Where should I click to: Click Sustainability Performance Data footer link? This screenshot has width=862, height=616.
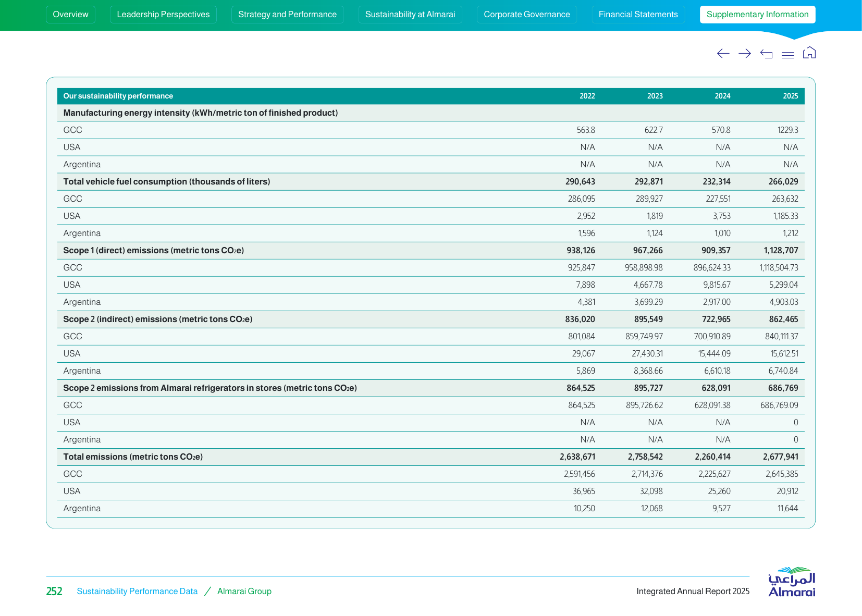(x=137, y=591)
